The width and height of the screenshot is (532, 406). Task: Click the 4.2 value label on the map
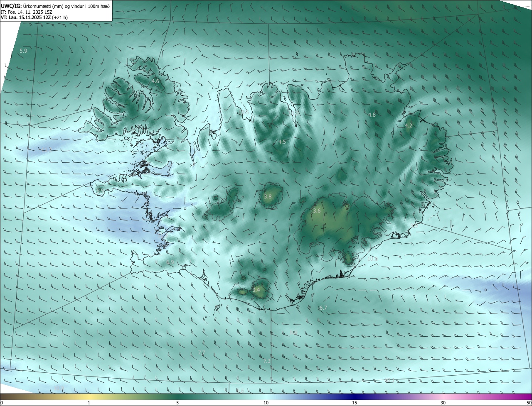(409, 126)
